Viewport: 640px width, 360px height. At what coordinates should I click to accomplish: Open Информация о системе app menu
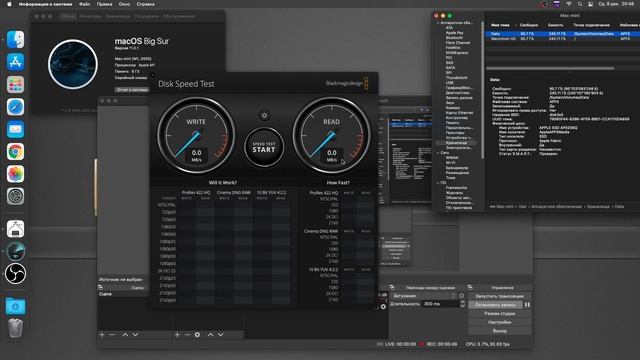coord(45,4)
